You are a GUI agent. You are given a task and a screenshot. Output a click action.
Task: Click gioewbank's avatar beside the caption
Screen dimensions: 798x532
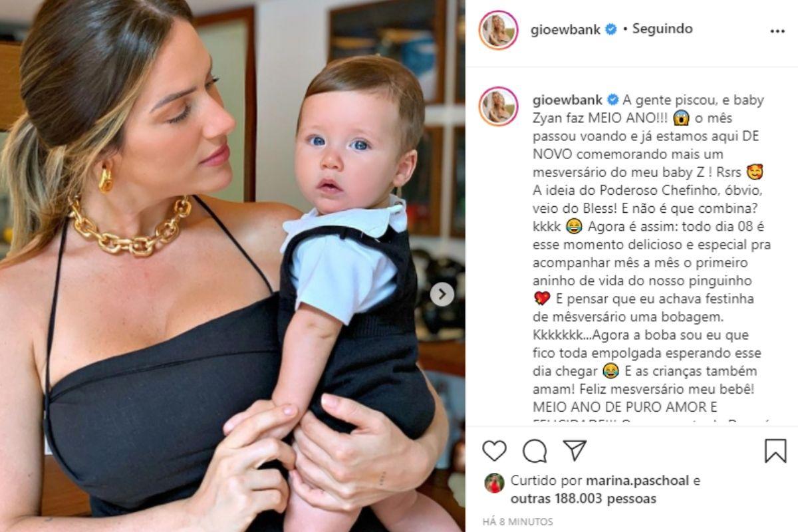coord(498,106)
